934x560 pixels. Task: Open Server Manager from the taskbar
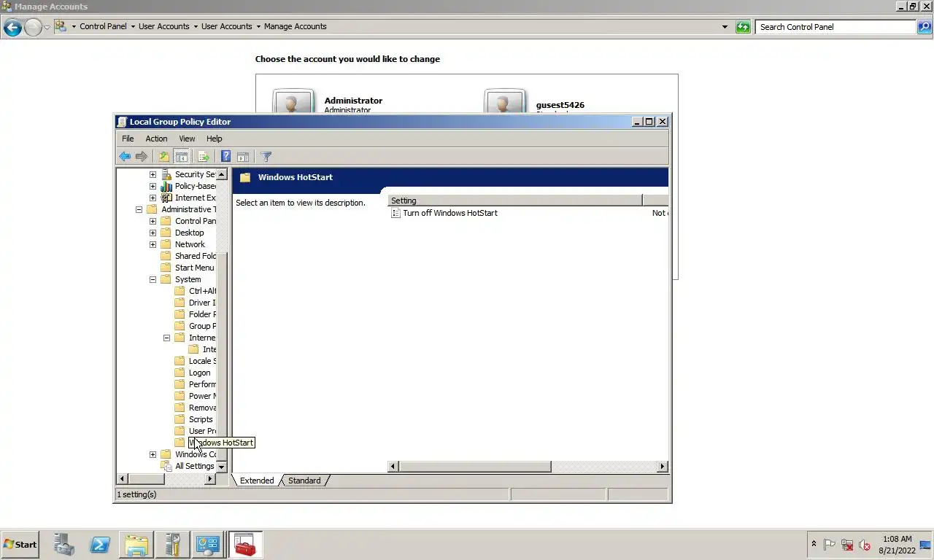64,545
